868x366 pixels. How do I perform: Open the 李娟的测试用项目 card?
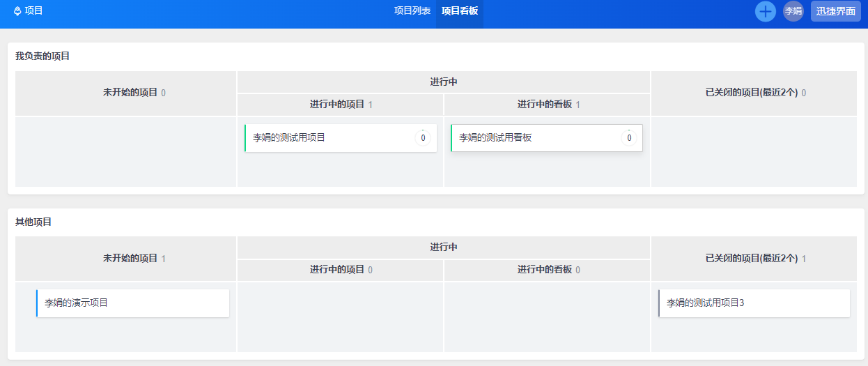click(x=341, y=138)
